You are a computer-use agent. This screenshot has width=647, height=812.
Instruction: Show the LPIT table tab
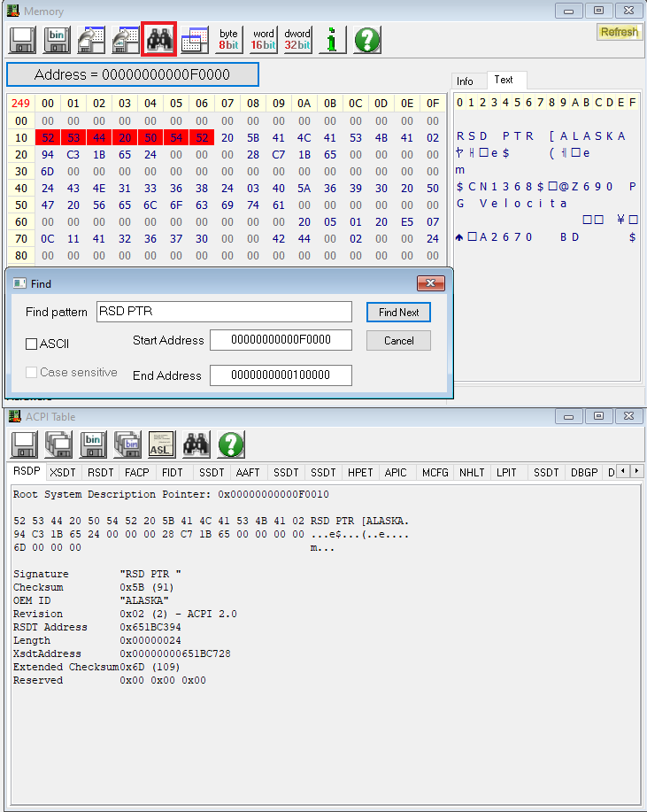[507, 472]
